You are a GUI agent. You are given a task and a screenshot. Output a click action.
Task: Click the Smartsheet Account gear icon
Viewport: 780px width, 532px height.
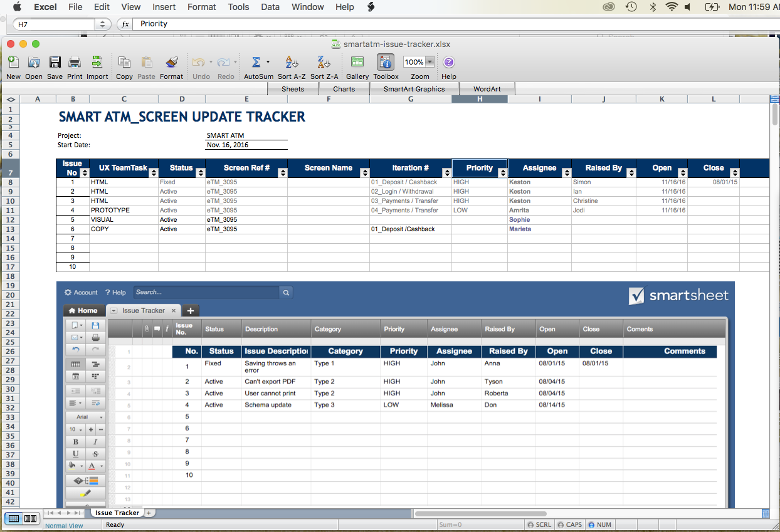pyautogui.click(x=68, y=292)
